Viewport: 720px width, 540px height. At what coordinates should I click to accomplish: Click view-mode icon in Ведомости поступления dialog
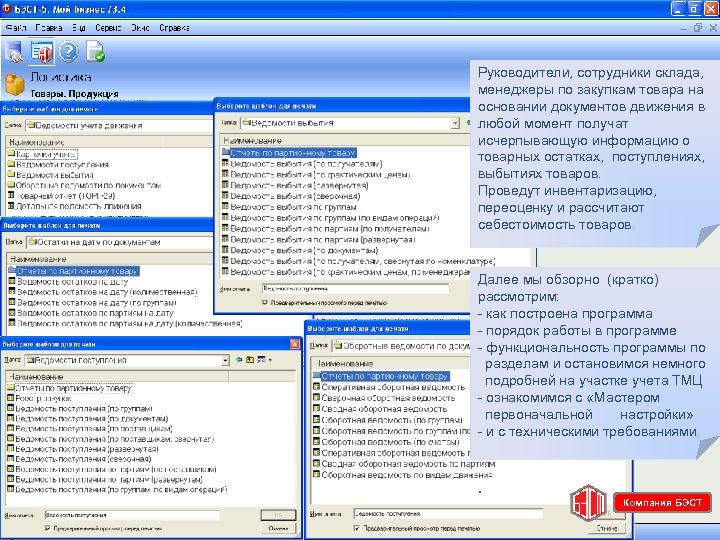(261, 360)
